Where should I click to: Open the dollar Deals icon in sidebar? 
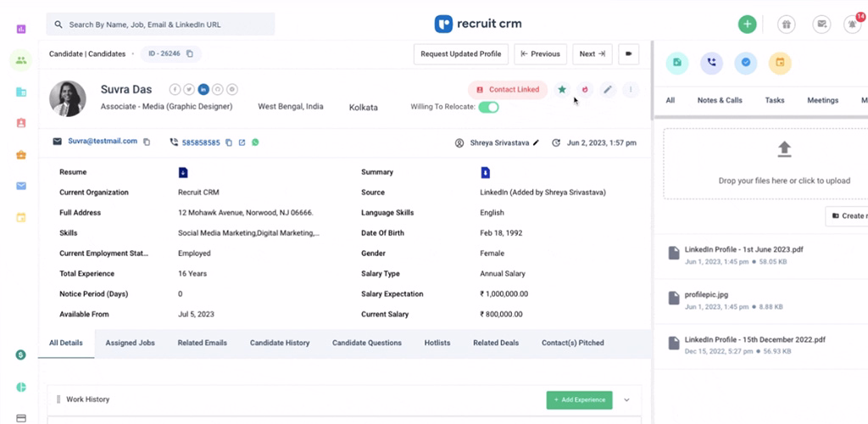pos(21,354)
